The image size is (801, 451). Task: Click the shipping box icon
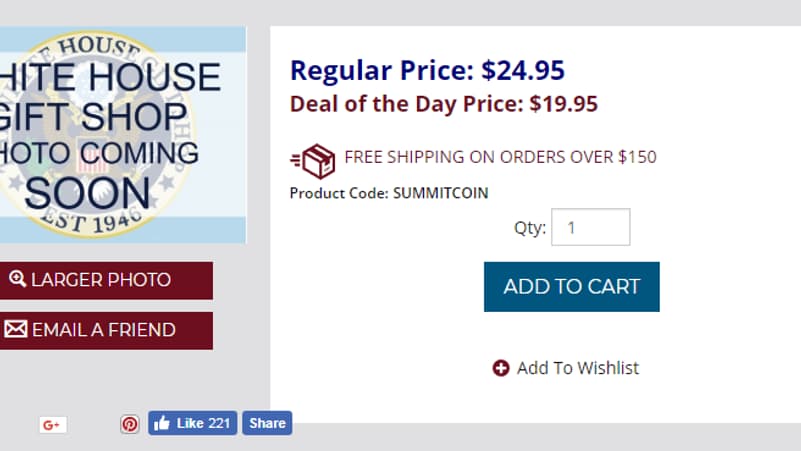313,161
